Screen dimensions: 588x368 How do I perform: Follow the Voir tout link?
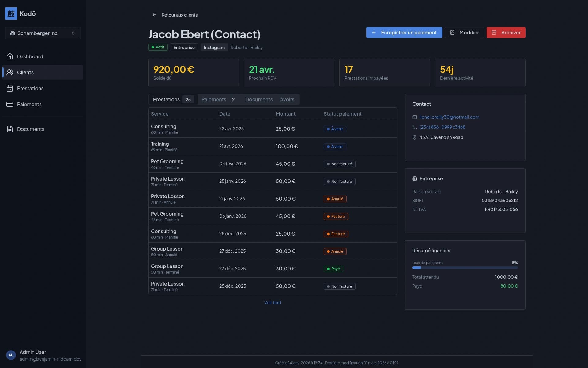273,303
